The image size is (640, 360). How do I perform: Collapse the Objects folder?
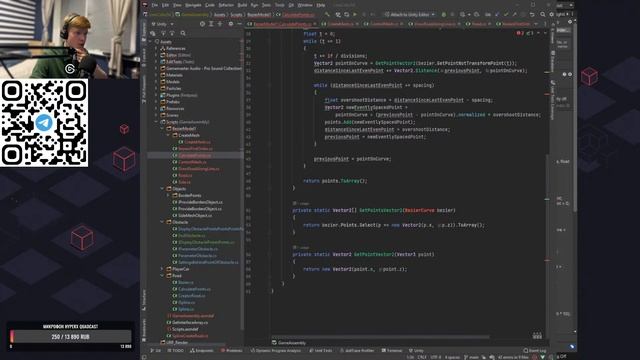pos(162,189)
